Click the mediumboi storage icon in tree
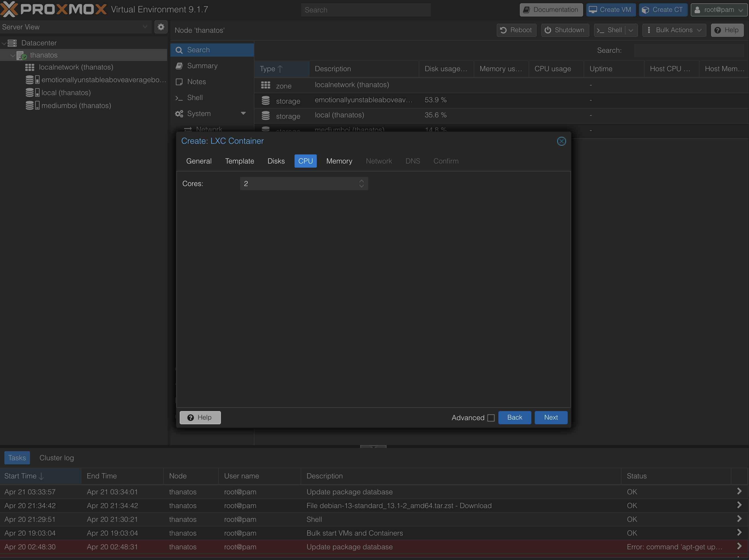This screenshot has height=560, width=749. point(32,106)
